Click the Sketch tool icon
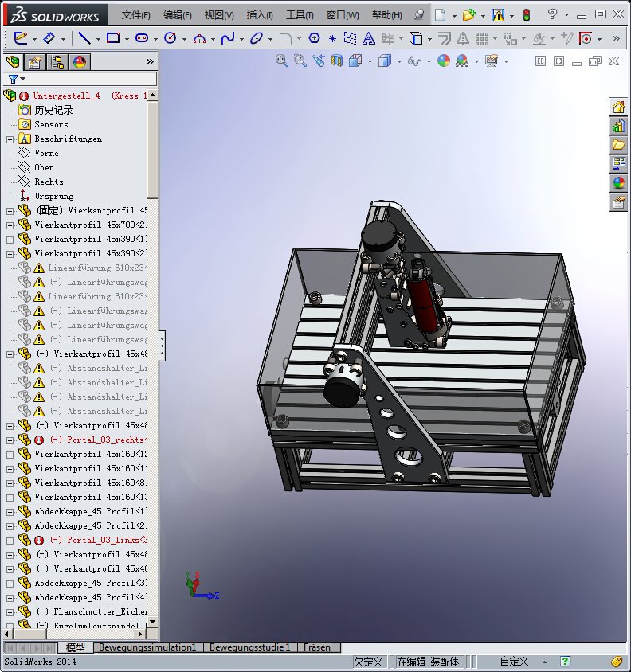The image size is (631, 672). coord(21,38)
